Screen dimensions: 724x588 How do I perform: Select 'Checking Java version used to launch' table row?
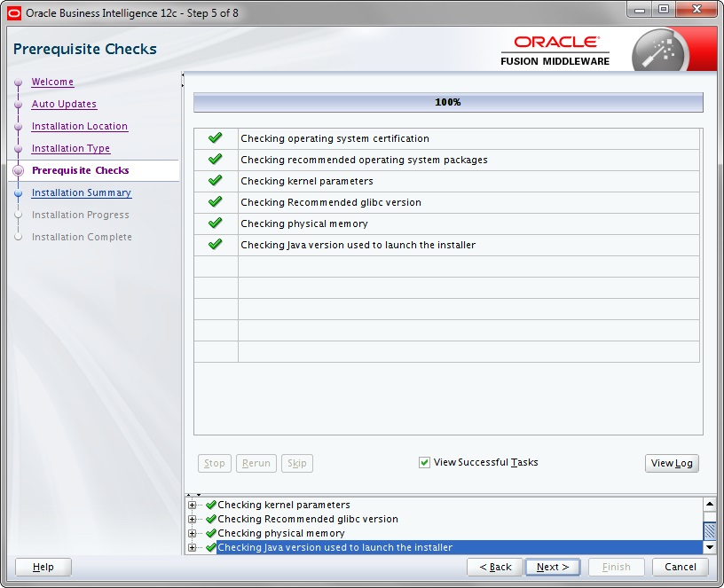[446, 245]
